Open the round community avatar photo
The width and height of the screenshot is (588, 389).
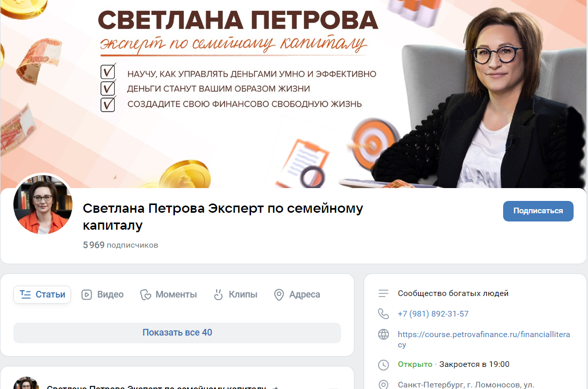click(43, 205)
